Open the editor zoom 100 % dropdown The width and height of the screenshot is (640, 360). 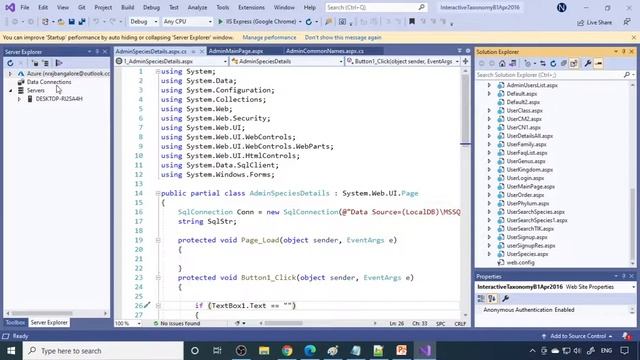point(128,323)
